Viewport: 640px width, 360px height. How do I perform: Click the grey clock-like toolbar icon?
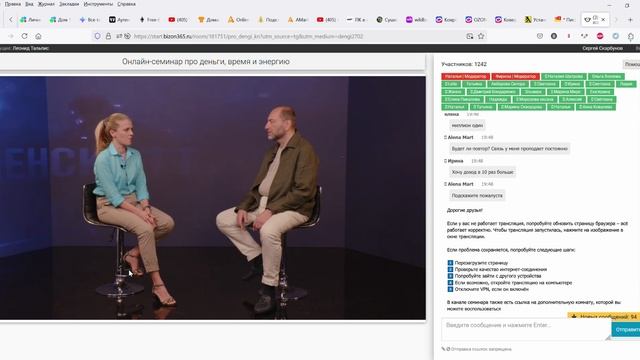[540, 36]
